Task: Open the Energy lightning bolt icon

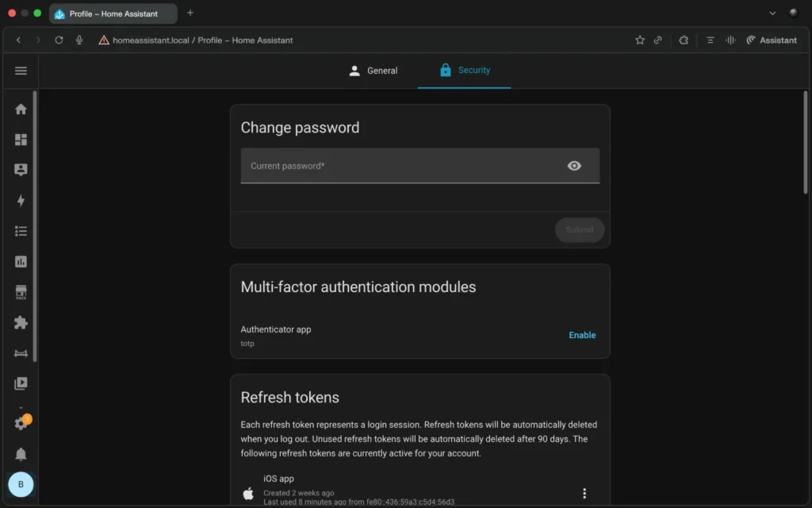Action: click(21, 200)
